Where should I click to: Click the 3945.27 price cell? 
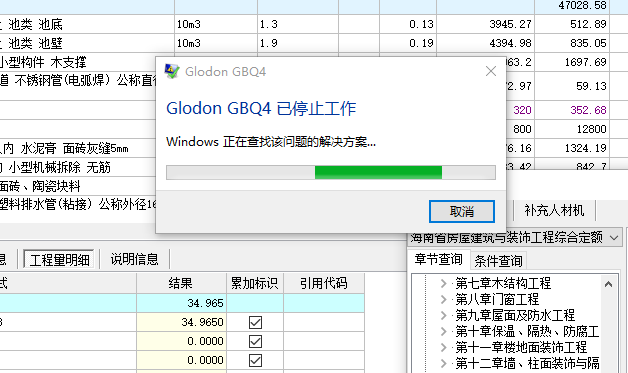pyautogui.click(x=485, y=24)
